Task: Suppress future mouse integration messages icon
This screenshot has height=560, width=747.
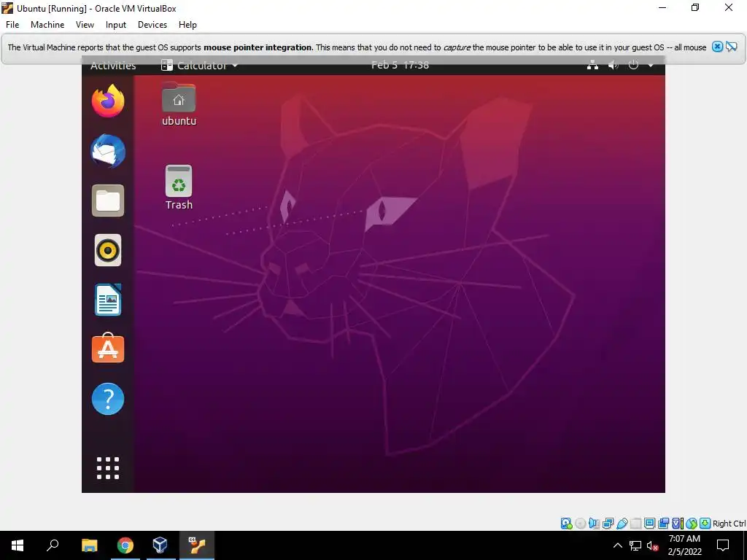Action: (x=731, y=47)
